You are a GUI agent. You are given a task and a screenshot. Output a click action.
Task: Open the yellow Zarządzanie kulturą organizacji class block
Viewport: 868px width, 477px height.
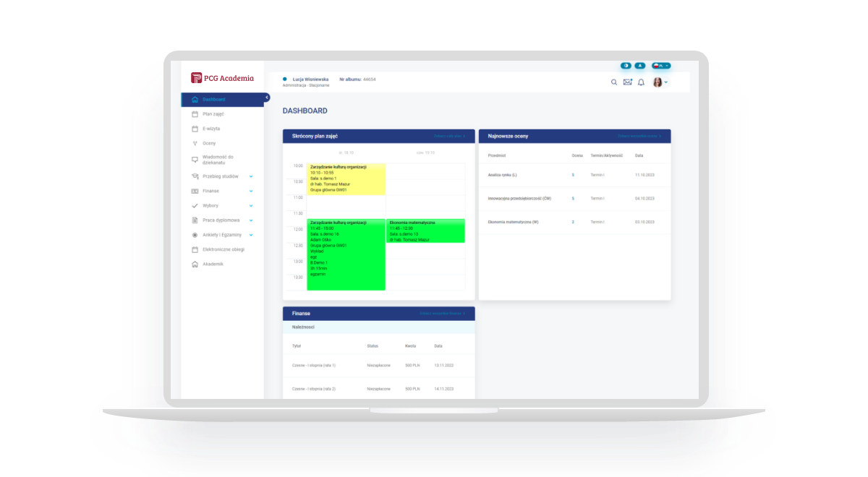pos(346,179)
